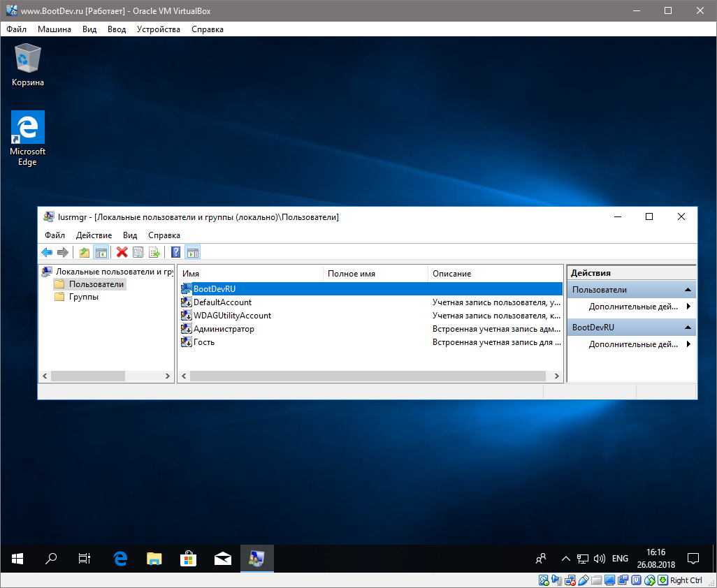Open the Mail app from the taskbar
717x588 pixels.
(223, 558)
